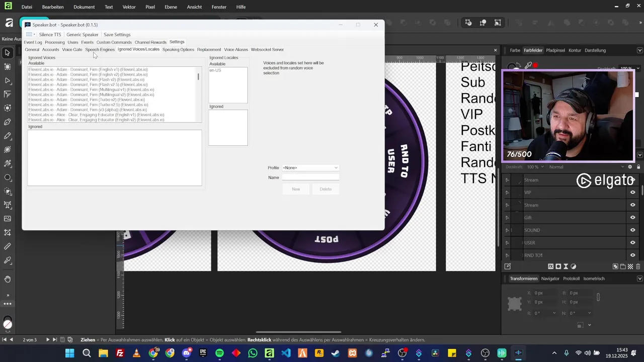Hide the Gift layer
Image resolution: width=644 pixels, height=362 pixels.
tap(632, 218)
